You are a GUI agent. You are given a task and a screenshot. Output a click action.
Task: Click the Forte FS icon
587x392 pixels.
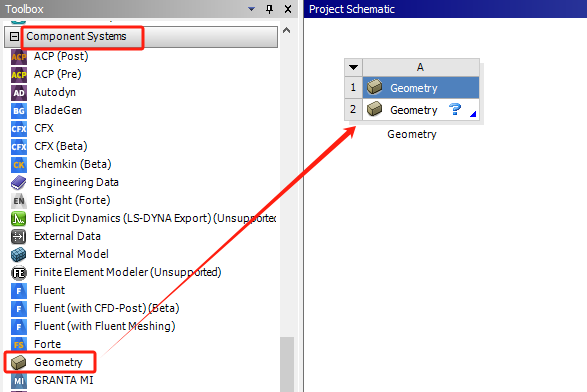[19, 344]
